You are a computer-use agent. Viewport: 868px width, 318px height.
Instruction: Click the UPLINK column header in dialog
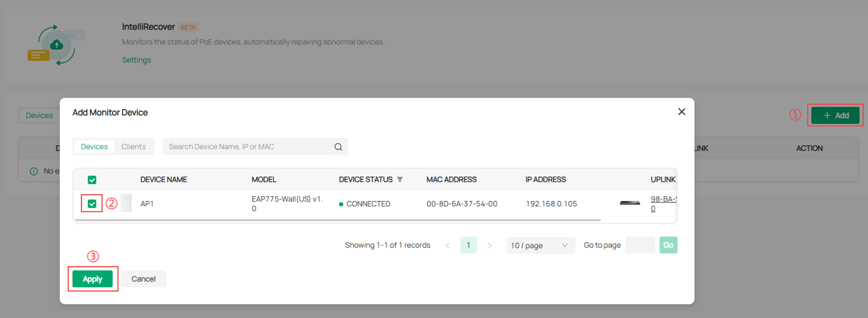[x=663, y=179]
